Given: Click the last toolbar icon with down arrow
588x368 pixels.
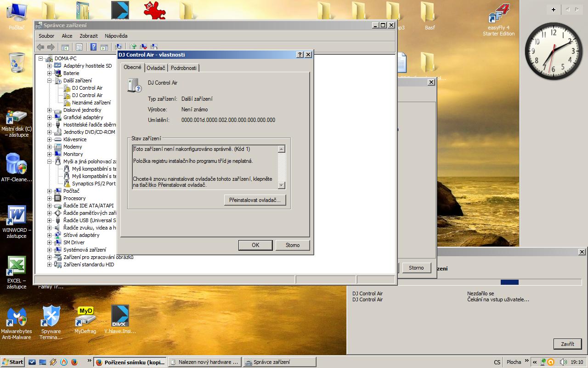Looking at the screenshot, I should click(x=154, y=47).
